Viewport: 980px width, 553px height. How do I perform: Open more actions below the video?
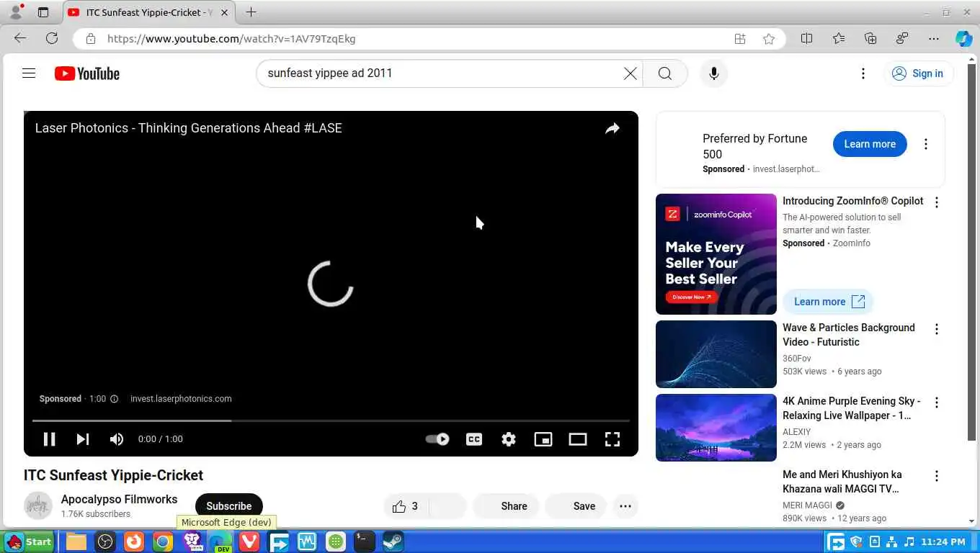point(625,506)
